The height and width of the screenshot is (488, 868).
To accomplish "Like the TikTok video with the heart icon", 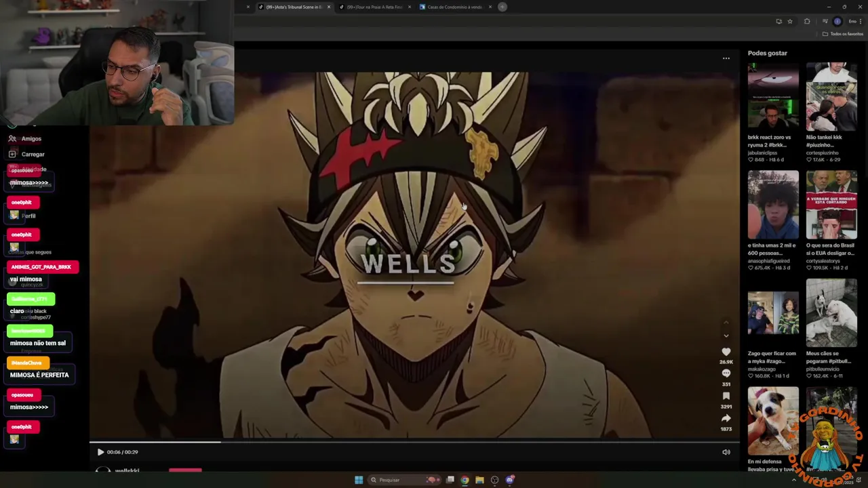I will point(726,352).
